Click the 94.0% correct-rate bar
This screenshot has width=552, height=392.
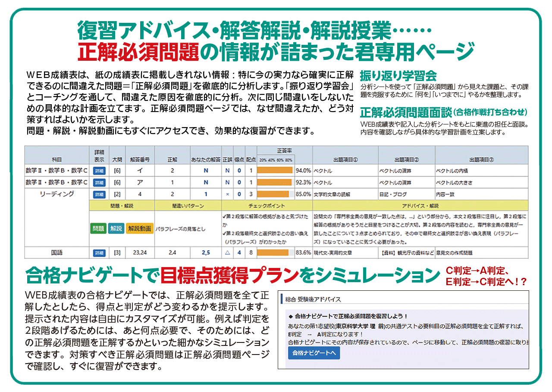pos(275,171)
